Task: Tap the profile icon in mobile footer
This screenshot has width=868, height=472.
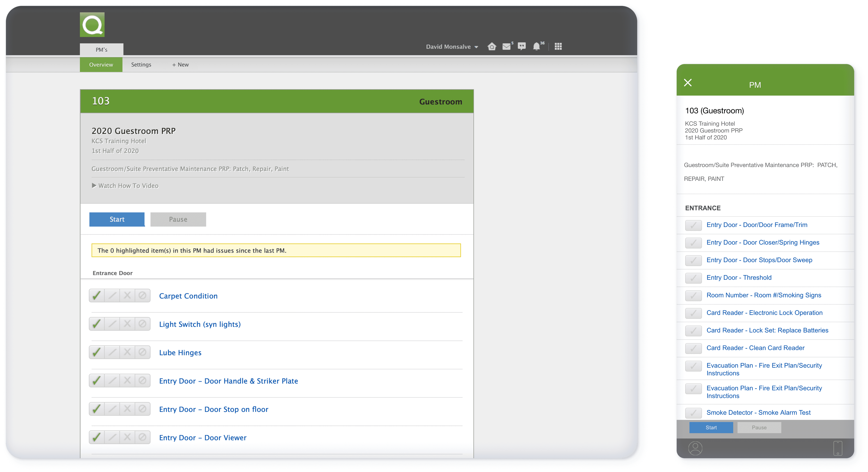Action: 695,448
